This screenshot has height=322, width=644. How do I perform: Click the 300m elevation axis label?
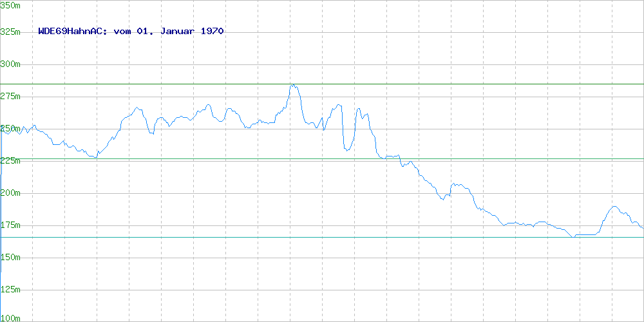pyautogui.click(x=11, y=64)
